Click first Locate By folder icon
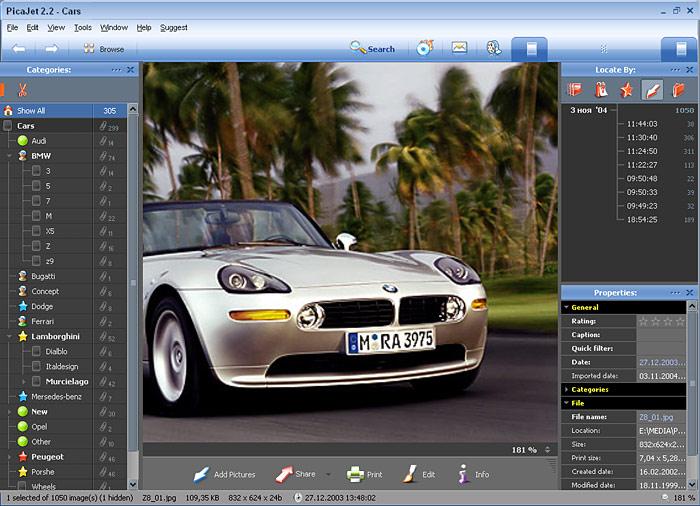Viewport: 700px width, 506px height. pyautogui.click(x=575, y=90)
